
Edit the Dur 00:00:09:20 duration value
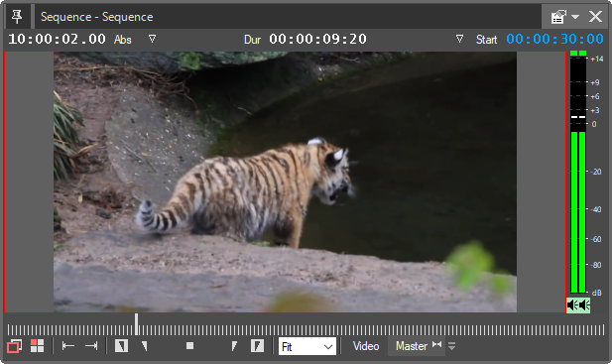point(317,39)
